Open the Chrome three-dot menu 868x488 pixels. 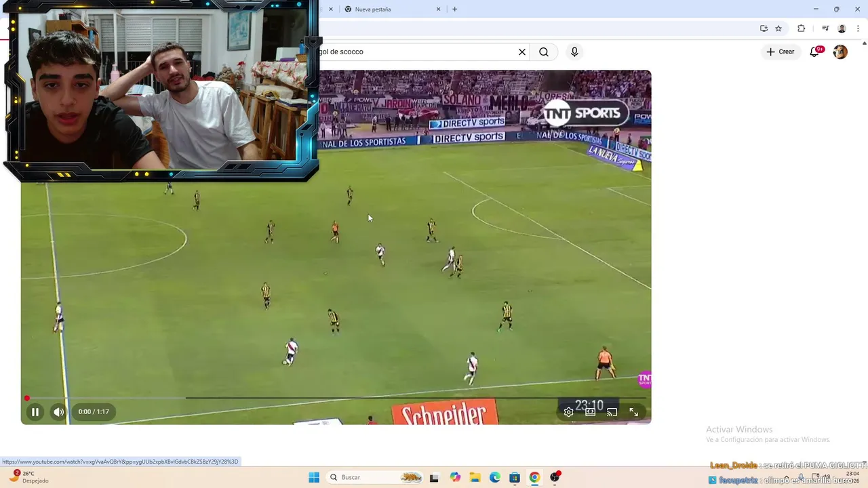(x=858, y=28)
